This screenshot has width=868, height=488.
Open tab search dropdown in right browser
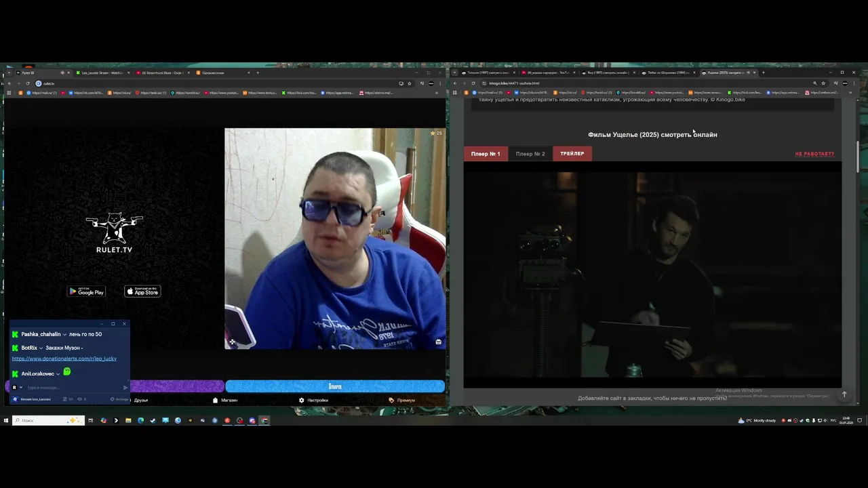pos(454,73)
